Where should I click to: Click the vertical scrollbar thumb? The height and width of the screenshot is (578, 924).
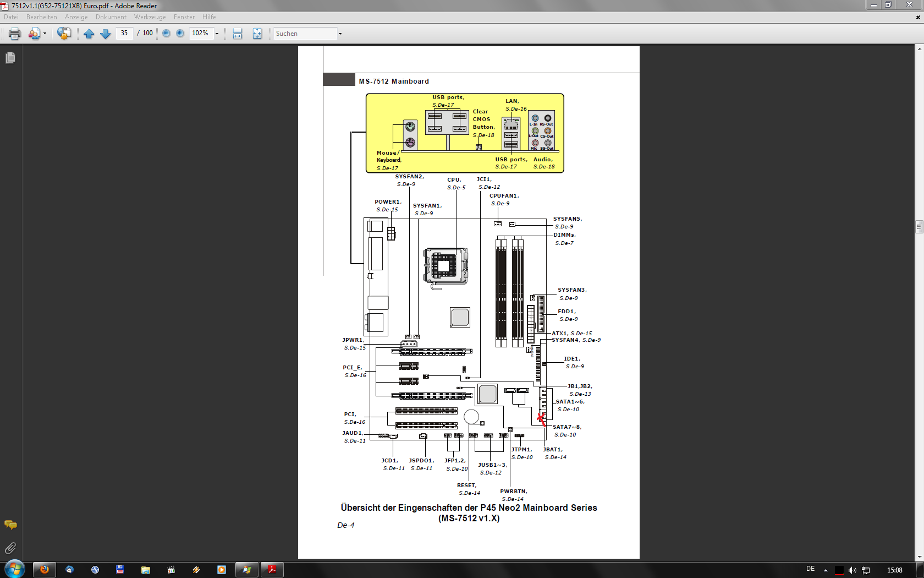pyautogui.click(x=919, y=226)
